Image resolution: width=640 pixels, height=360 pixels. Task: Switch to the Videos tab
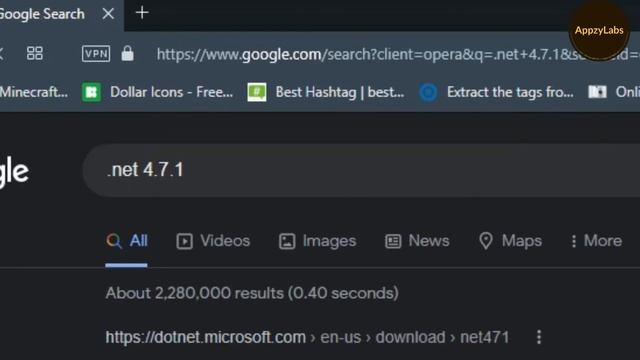click(x=213, y=241)
